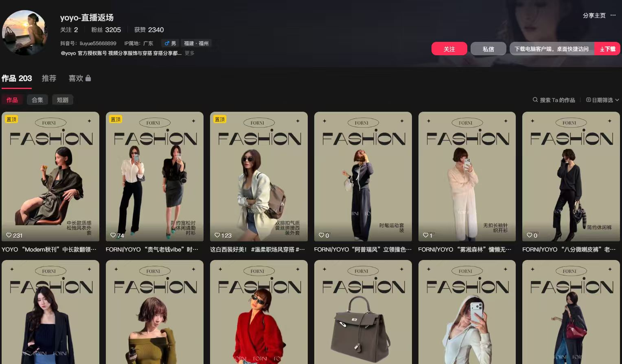
Task: Open the 阿普瑞风 sportswear video thumbnail
Action: [363, 176]
